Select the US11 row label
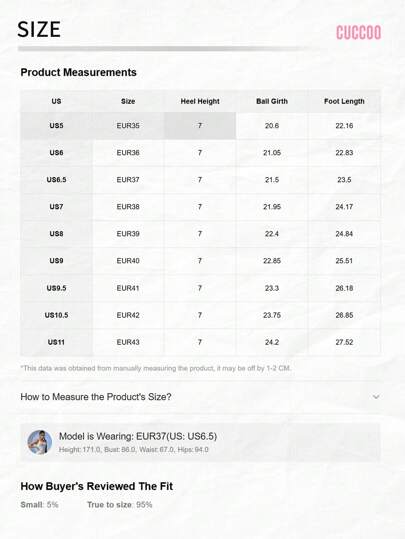The image size is (405, 539). tap(56, 342)
